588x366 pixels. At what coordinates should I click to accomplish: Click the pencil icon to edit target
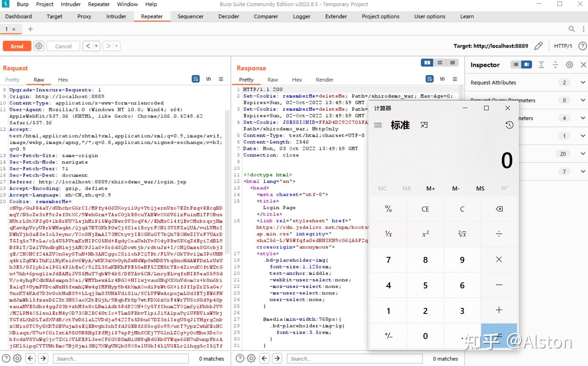(538, 46)
